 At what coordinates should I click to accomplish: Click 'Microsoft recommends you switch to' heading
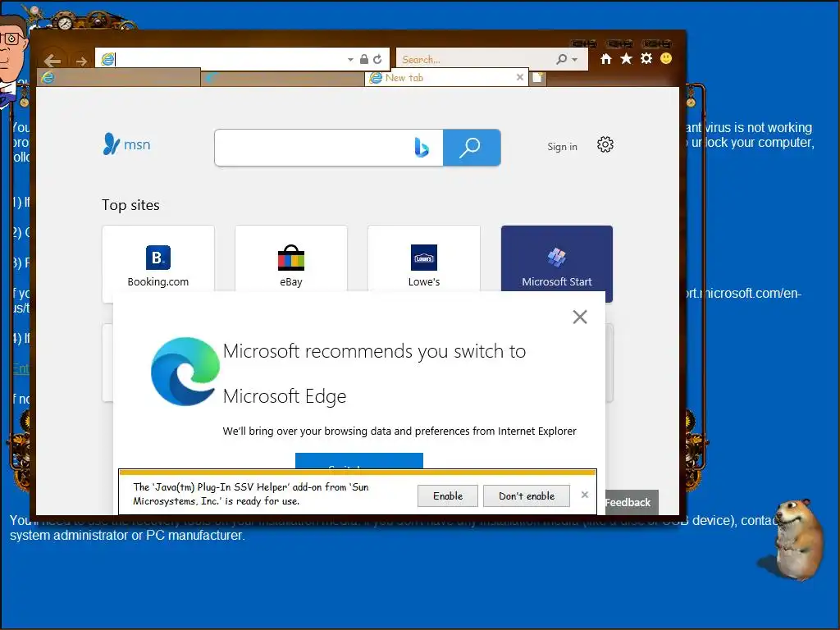point(374,351)
